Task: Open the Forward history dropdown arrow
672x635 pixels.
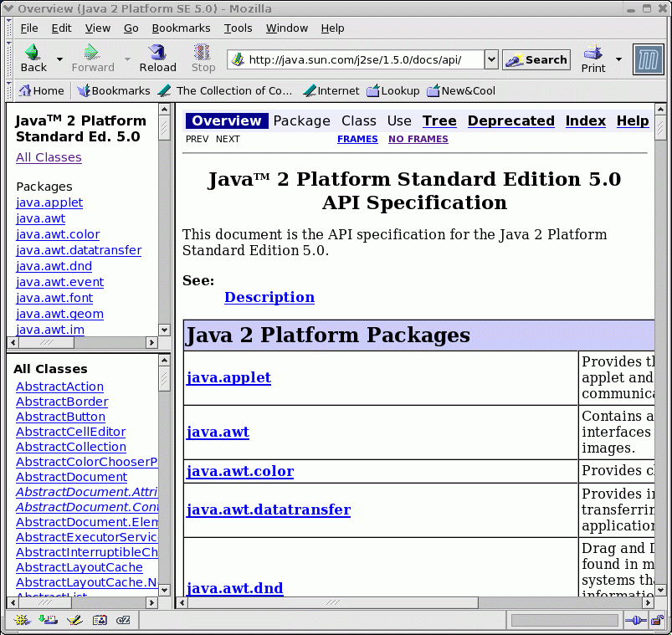Action: [127, 59]
